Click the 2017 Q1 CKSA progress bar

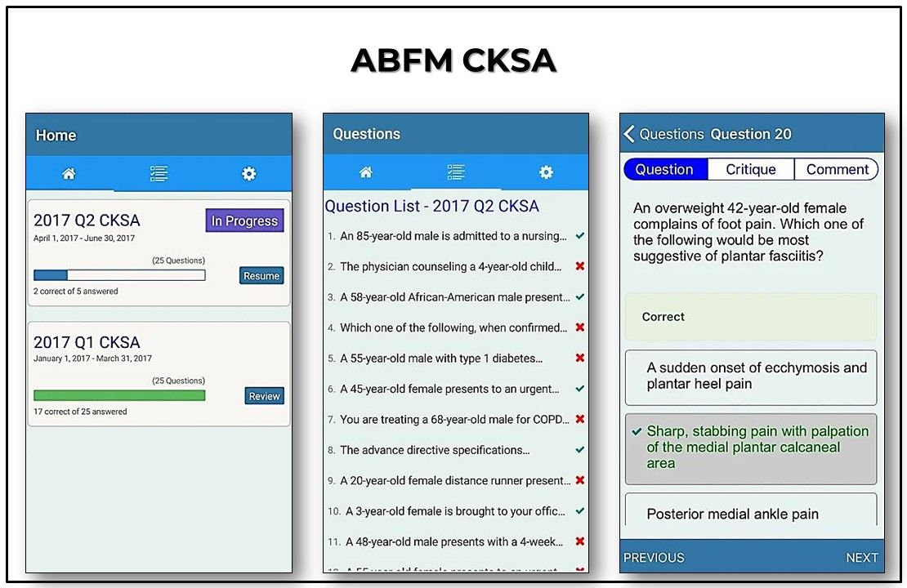[119, 395]
